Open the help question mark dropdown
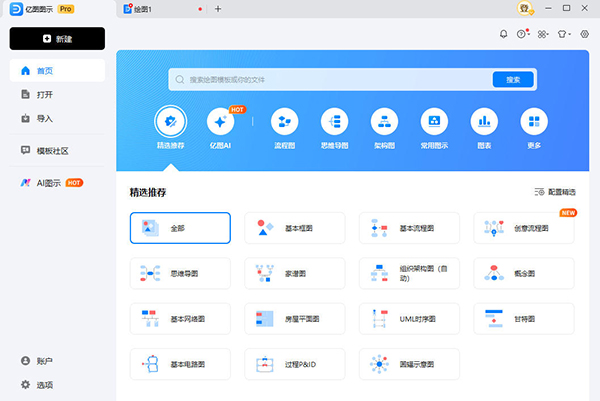 [523, 34]
